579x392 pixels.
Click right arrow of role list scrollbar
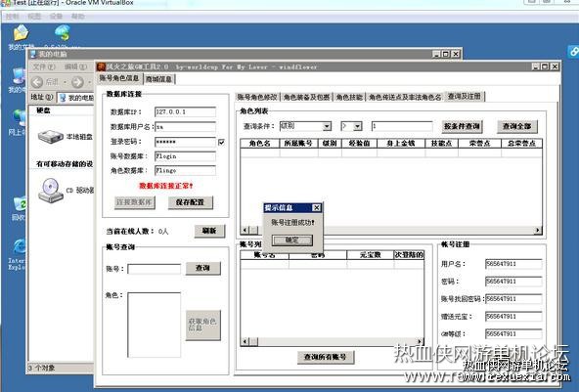tap(538, 230)
